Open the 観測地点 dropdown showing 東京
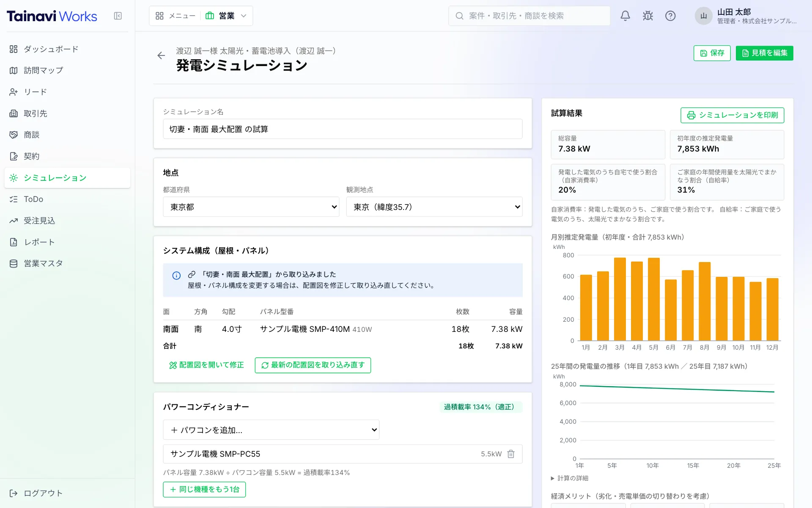Viewport: 812px width, 508px height. [434, 207]
